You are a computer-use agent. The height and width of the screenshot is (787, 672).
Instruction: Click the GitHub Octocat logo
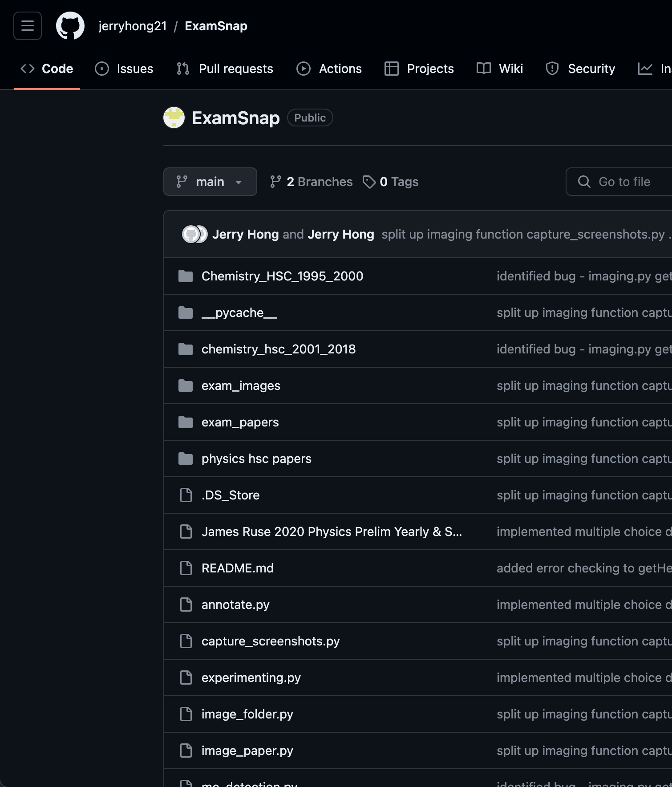pyautogui.click(x=70, y=26)
